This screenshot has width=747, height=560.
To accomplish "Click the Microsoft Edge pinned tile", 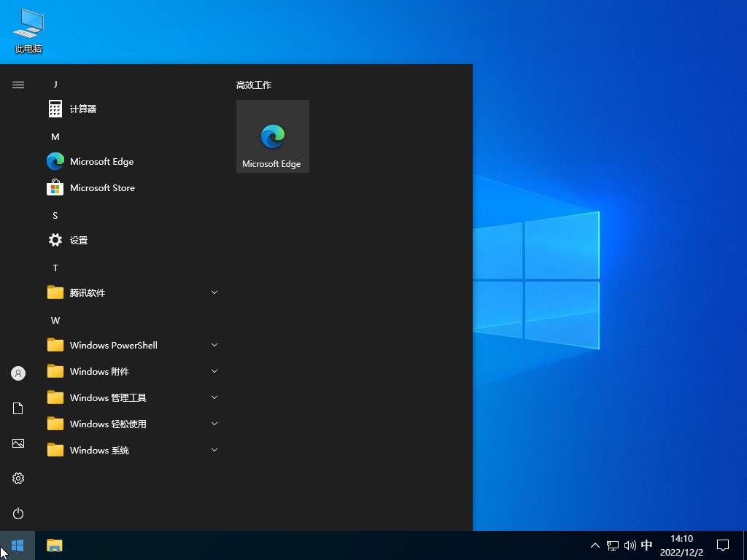I will tap(272, 136).
